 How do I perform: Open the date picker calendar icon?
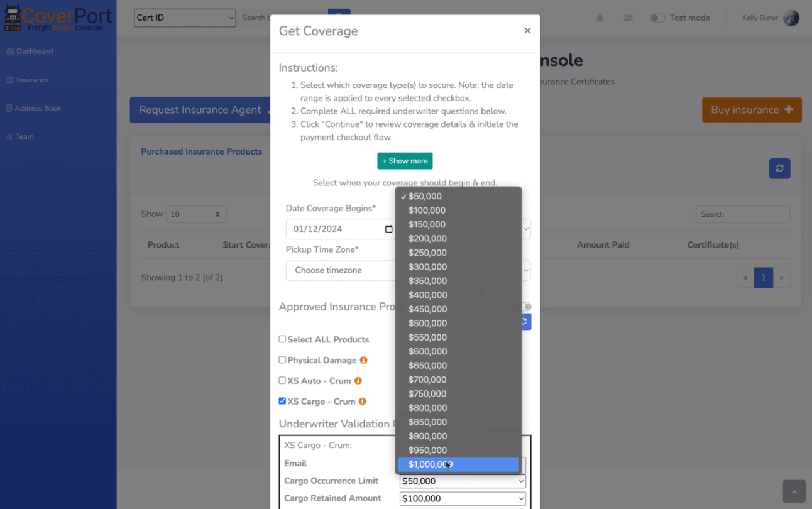(388, 229)
